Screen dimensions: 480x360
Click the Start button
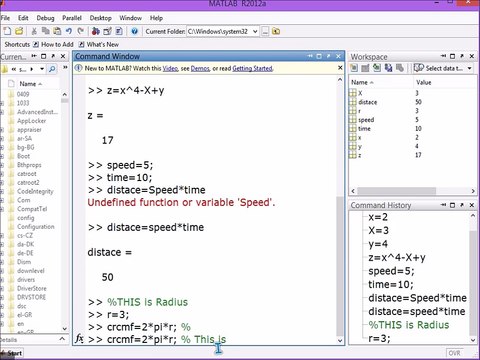12,353
